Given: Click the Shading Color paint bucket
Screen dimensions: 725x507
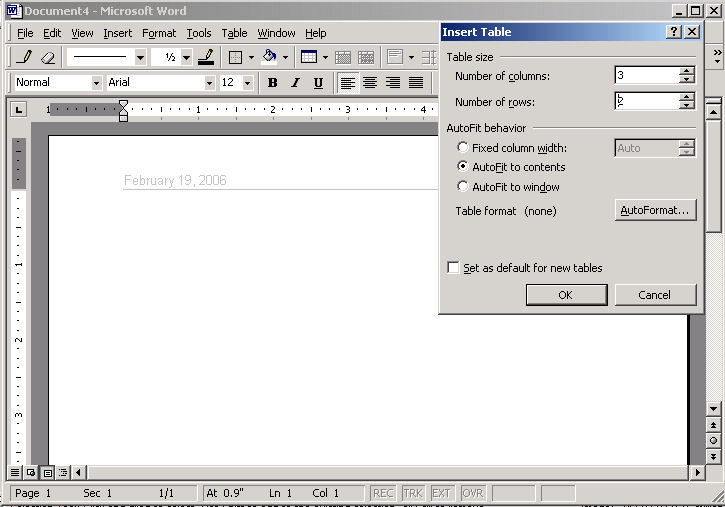Looking at the screenshot, I should (x=268, y=58).
